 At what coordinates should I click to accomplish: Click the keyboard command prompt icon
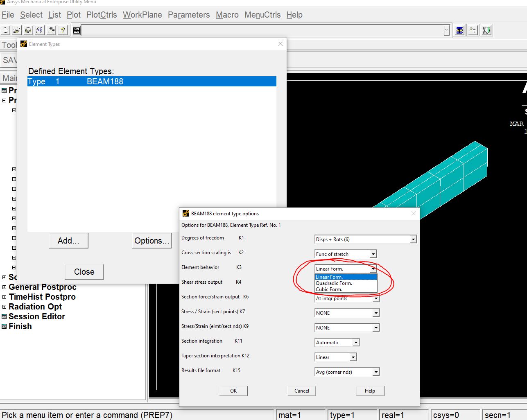[x=77, y=30]
